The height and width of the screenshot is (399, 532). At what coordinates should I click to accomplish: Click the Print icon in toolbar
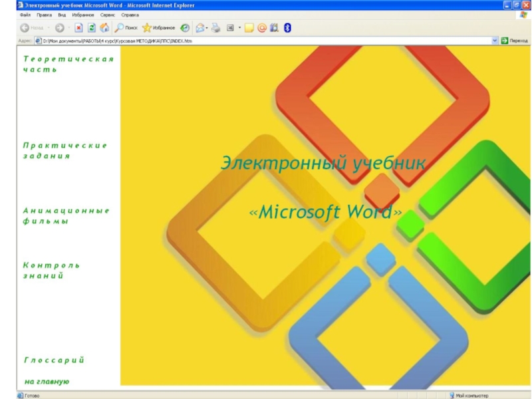click(215, 28)
